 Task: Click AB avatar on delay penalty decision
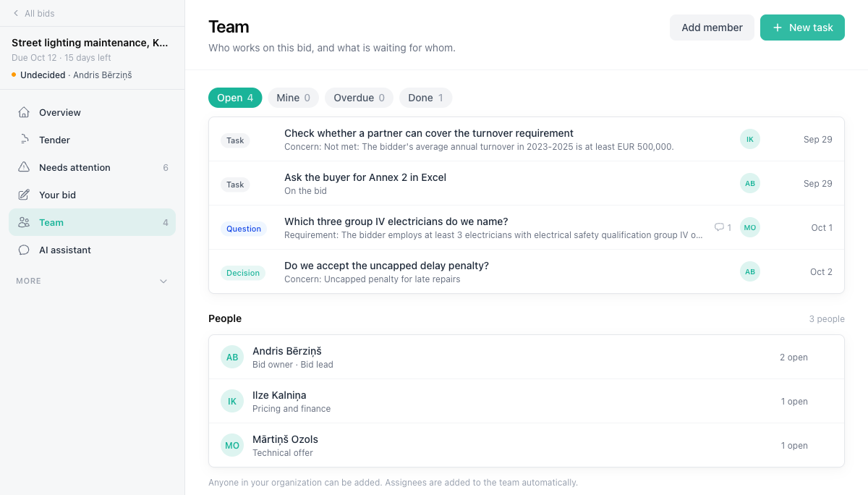point(750,271)
